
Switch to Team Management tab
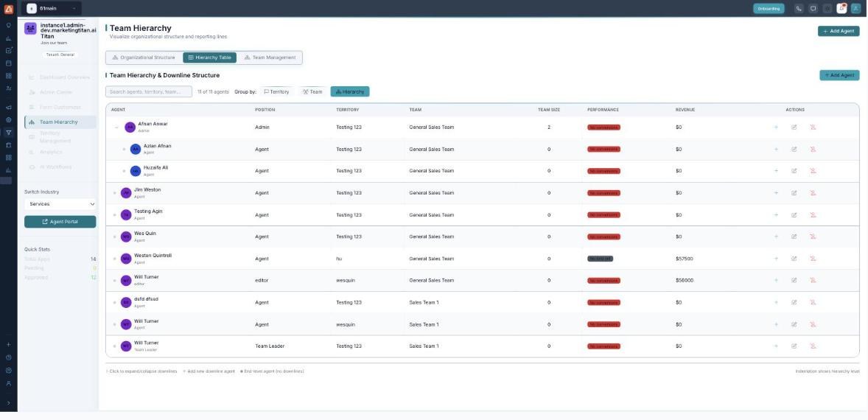(270, 57)
